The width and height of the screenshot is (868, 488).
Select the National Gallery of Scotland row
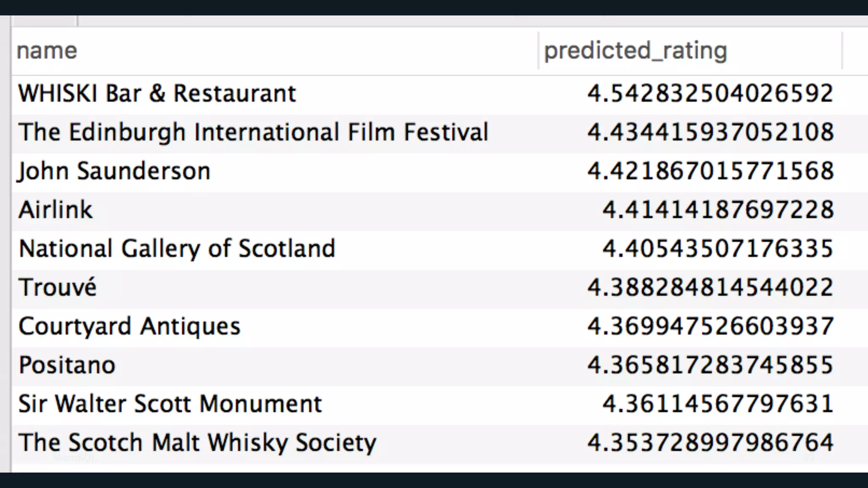177,249
